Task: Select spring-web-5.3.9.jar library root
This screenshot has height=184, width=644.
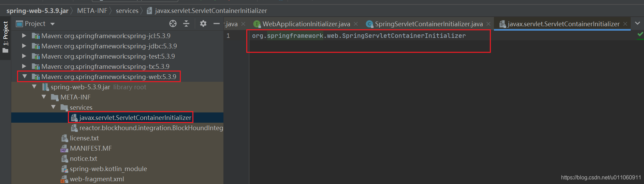Action: 117,87
